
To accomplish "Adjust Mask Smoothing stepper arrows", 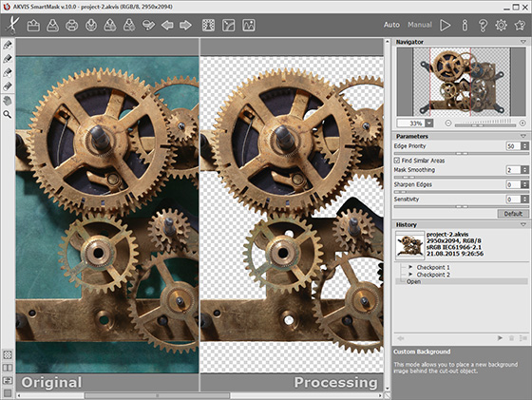I will (x=524, y=170).
